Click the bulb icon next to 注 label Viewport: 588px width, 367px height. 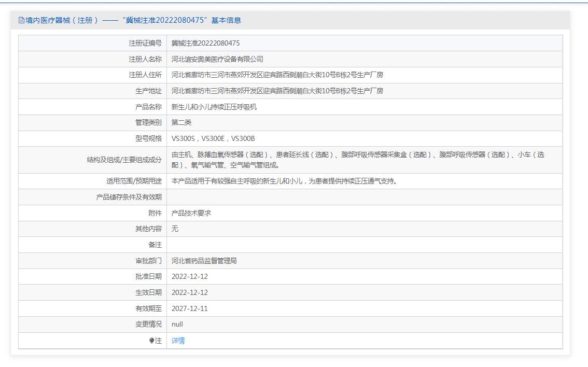(151, 341)
